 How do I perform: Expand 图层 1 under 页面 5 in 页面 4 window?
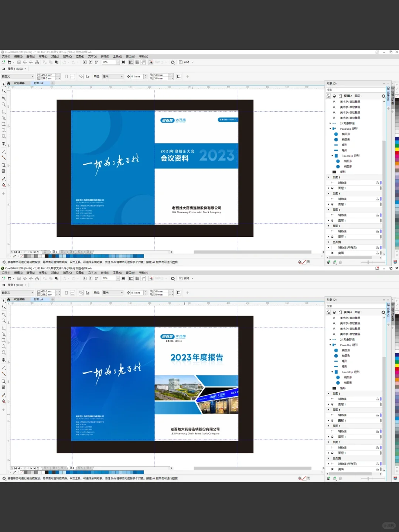(328, 437)
